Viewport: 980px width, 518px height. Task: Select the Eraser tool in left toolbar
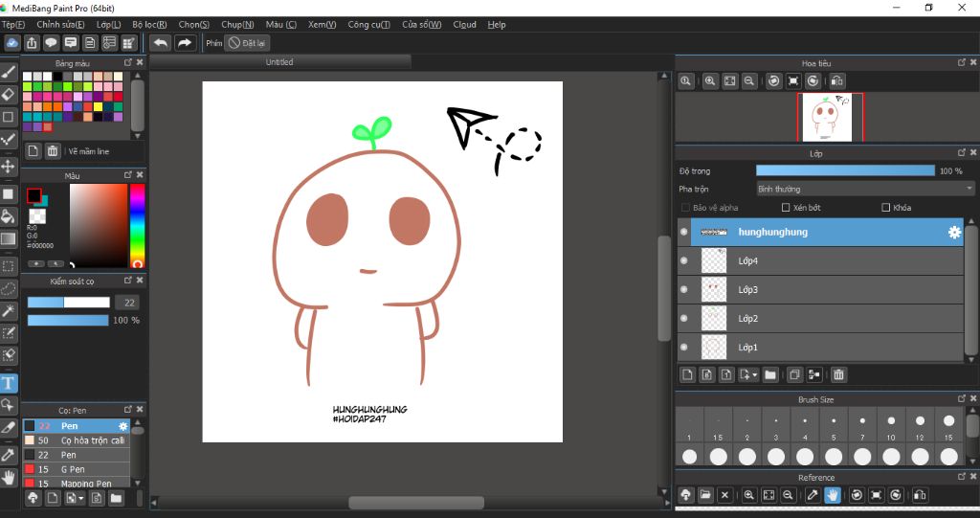tap(8, 95)
